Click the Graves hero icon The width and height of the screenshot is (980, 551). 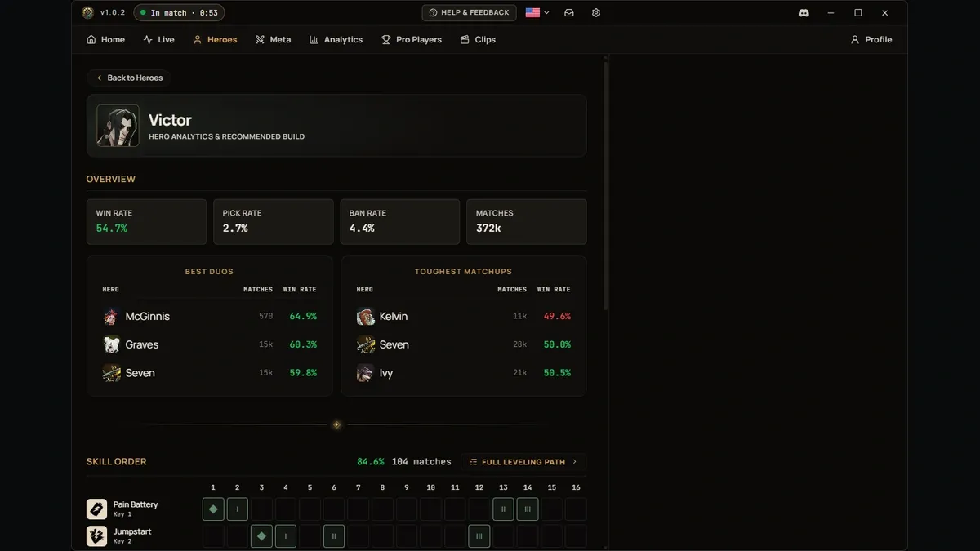(112, 345)
